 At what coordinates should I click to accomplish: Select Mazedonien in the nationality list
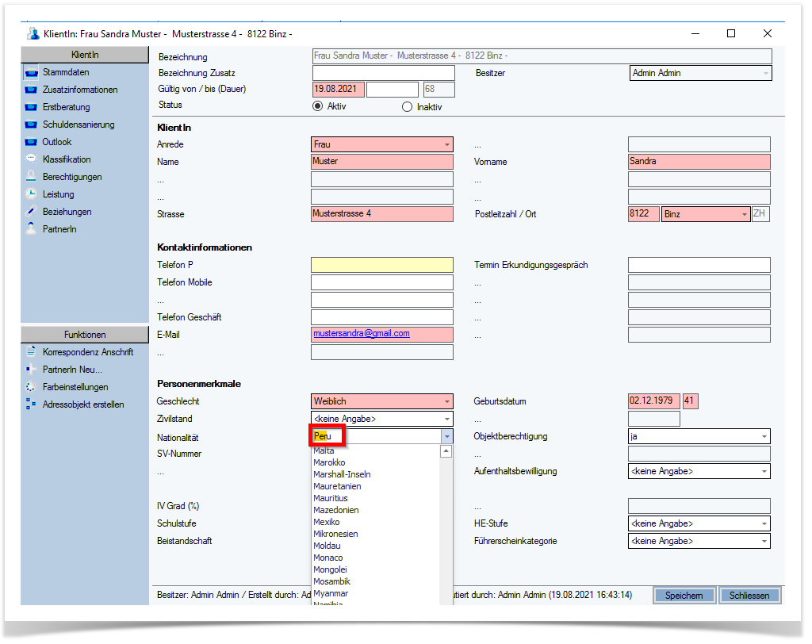[x=375, y=510]
